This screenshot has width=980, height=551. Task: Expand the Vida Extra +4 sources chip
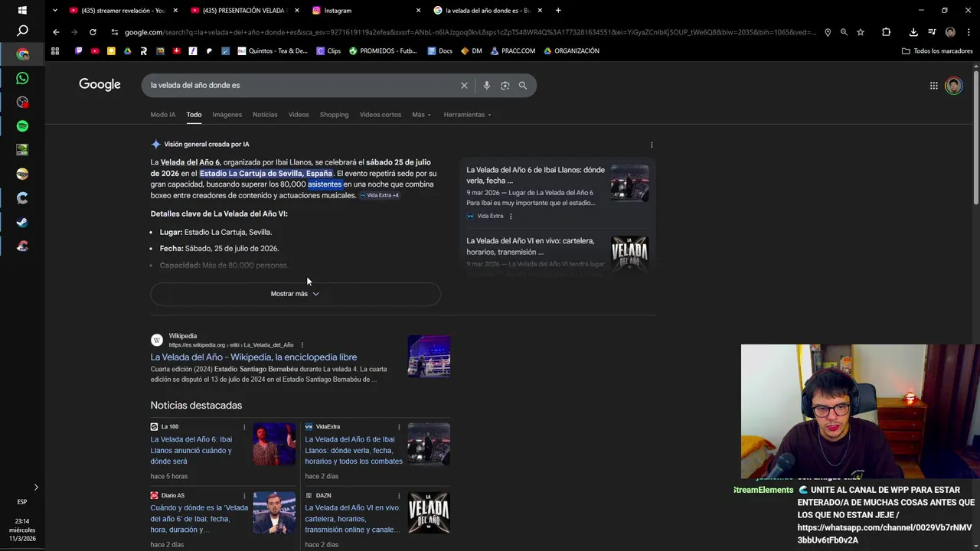pyautogui.click(x=379, y=195)
